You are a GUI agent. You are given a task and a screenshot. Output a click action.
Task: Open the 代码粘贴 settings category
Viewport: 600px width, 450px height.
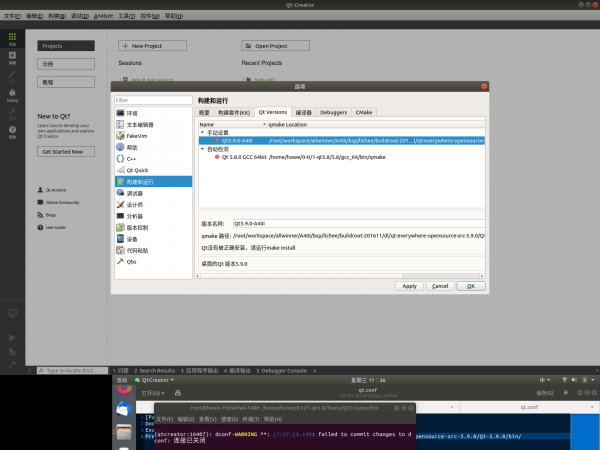pyautogui.click(x=138, y=251)
